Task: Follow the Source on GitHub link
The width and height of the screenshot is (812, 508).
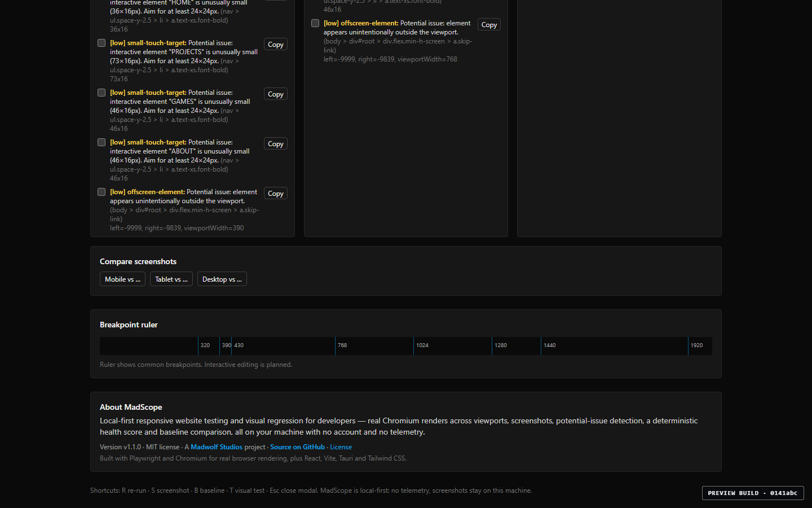Action: (x=298, y=447)
